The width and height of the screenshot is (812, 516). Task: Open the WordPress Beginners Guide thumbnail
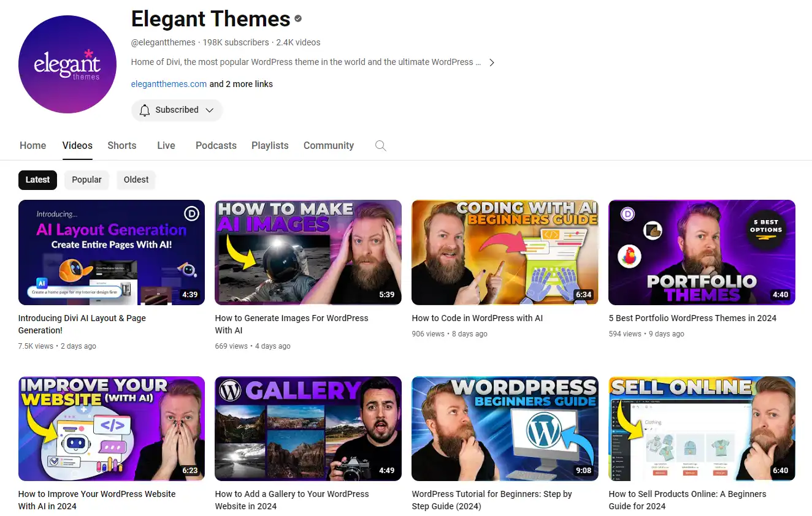(x=505, y=428)
